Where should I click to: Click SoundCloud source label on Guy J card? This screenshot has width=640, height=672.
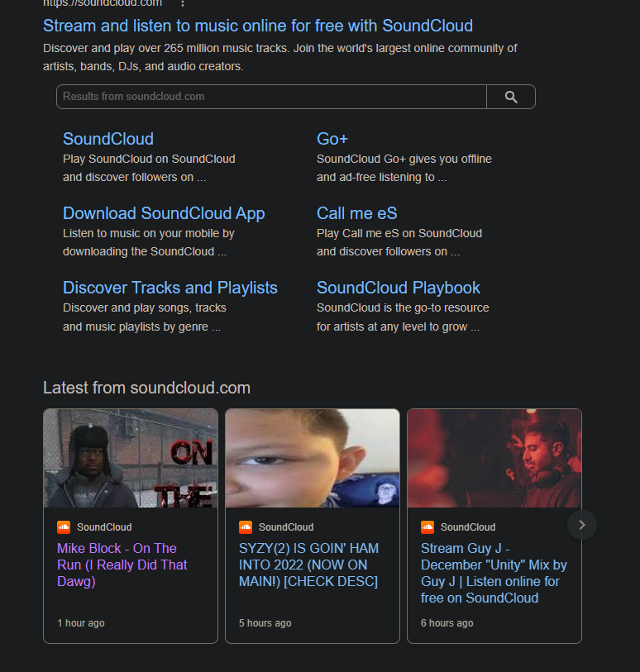[468, 527]
